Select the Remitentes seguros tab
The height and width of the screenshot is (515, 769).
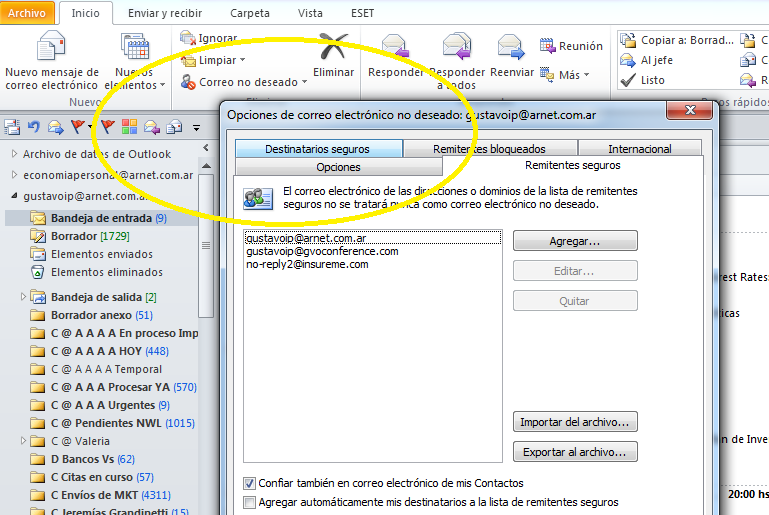572,165
